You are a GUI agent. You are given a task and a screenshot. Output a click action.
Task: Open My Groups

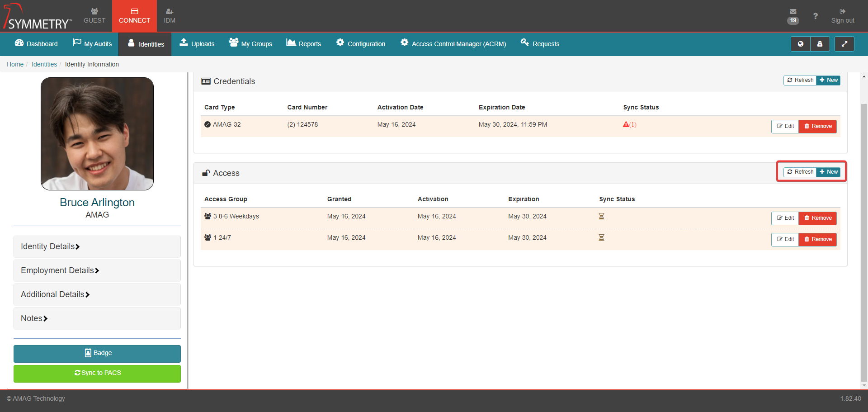[250, 43]
